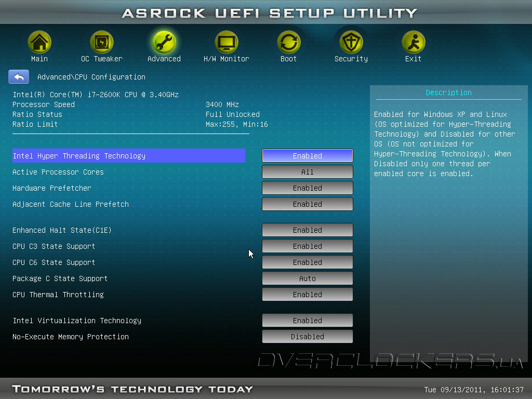Open No-Execute Memory Protection Disabled dropdown
532x399 pixels.
click(x=308, y=337)
